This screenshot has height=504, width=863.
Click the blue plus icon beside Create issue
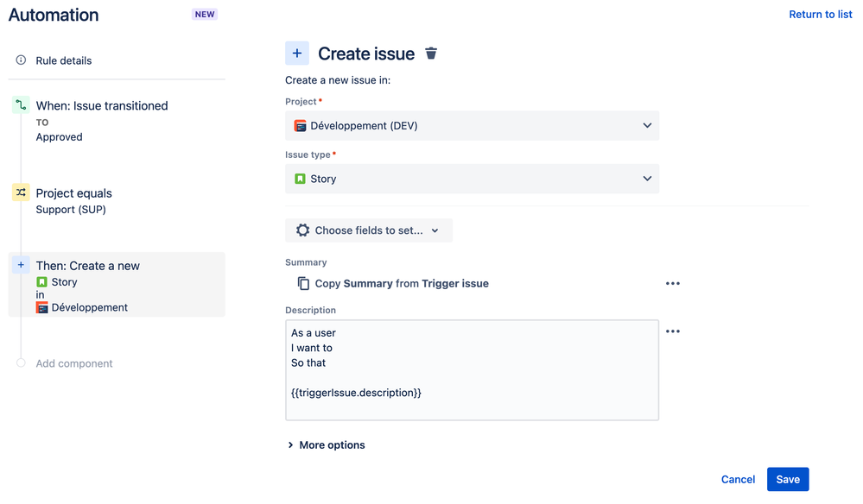tap(297, 53)
